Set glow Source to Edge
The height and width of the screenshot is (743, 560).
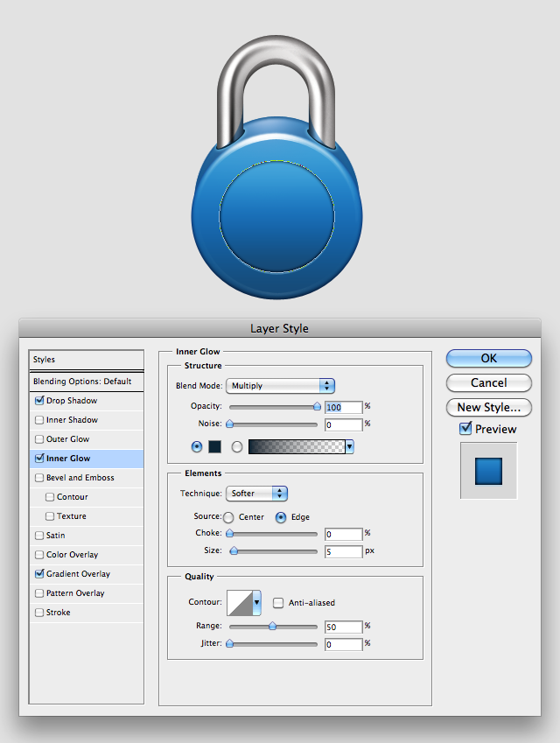point(281,517)
